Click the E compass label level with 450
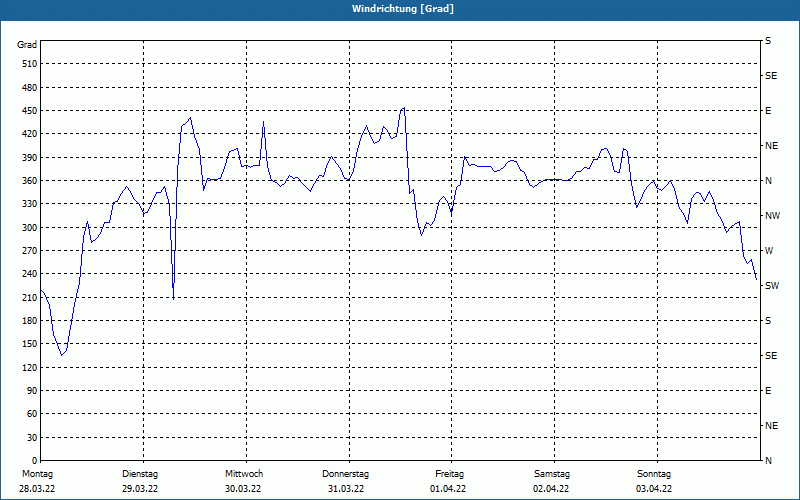The image size is (800, 500). pos(768,111)
